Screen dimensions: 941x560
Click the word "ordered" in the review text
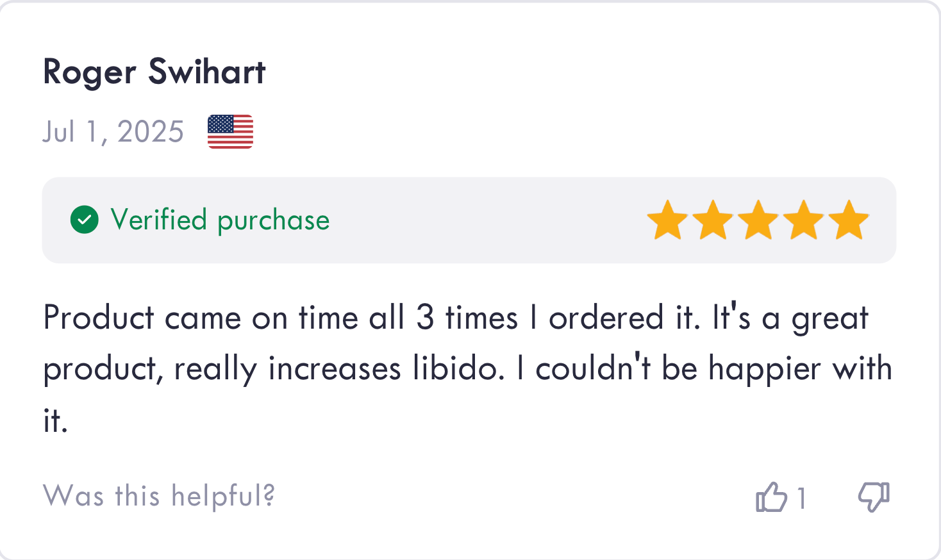coord(597,318)
